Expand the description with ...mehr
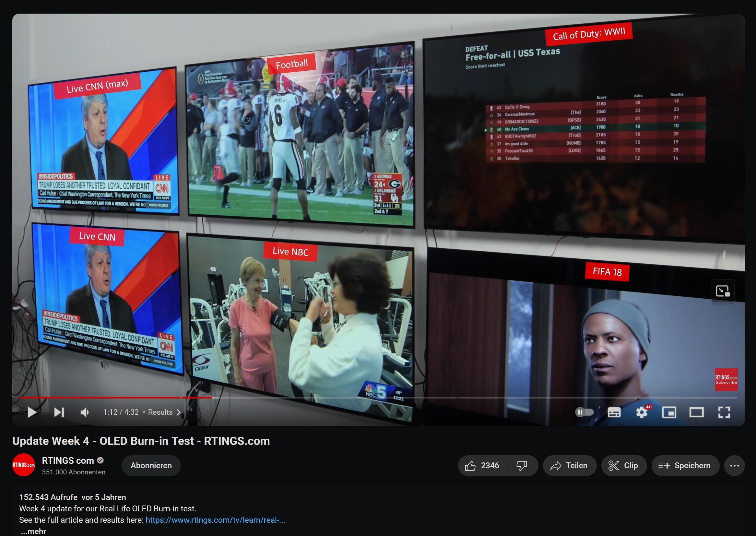The width and height of the screenshot is (756, 536). click(x=33, y=531)
